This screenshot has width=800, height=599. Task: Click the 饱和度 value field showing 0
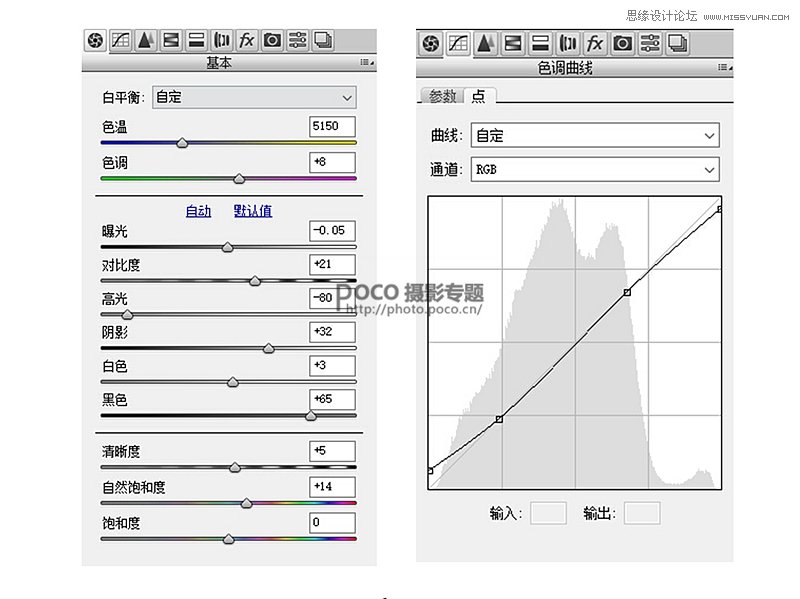(x=332, y=522)
